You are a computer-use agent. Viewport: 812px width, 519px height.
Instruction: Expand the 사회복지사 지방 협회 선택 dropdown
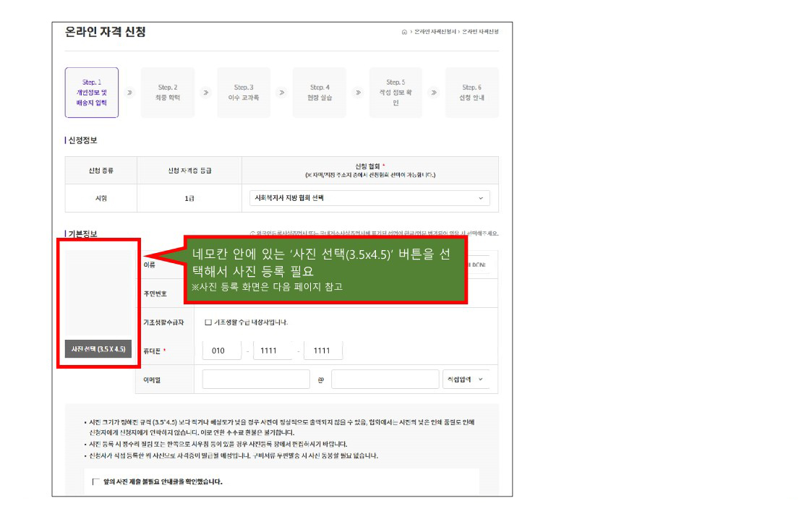coord(369,198)
